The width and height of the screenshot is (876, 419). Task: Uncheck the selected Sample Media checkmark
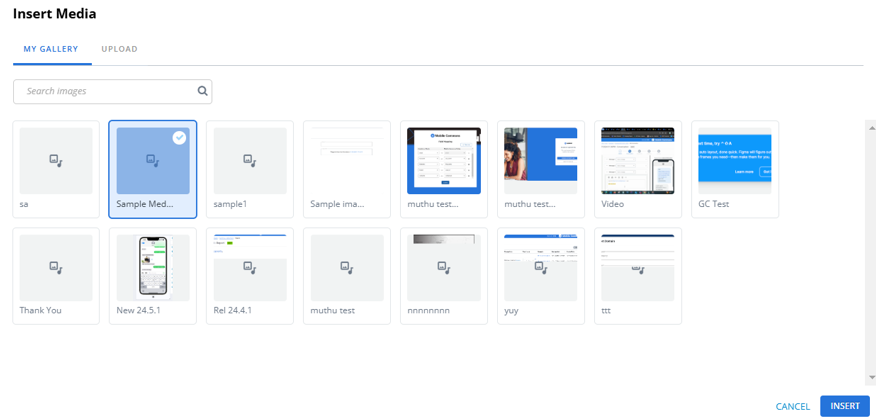click(179, 138)
